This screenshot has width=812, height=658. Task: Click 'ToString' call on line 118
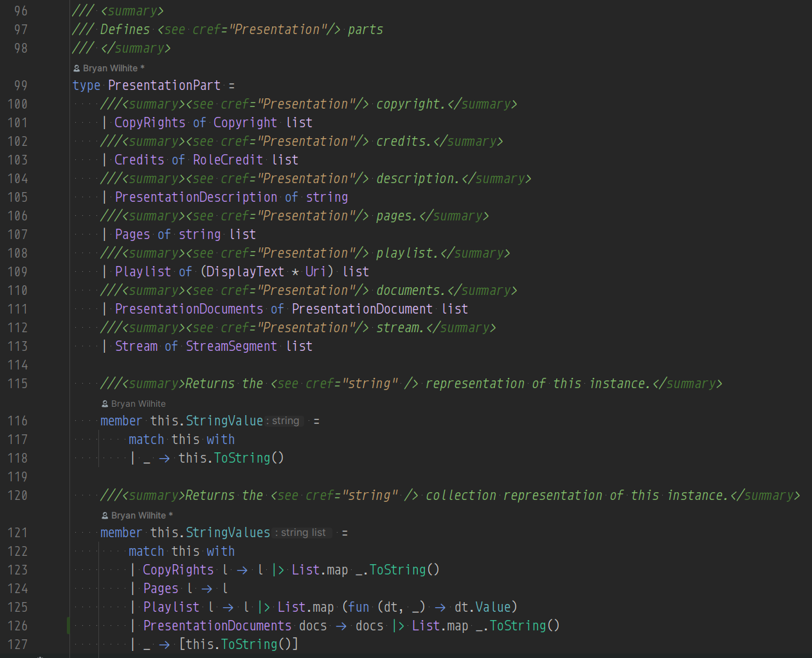tap(242, 458)
